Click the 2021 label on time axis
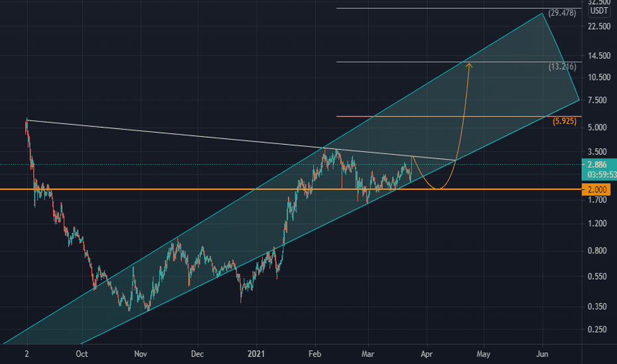 [256, 354]
